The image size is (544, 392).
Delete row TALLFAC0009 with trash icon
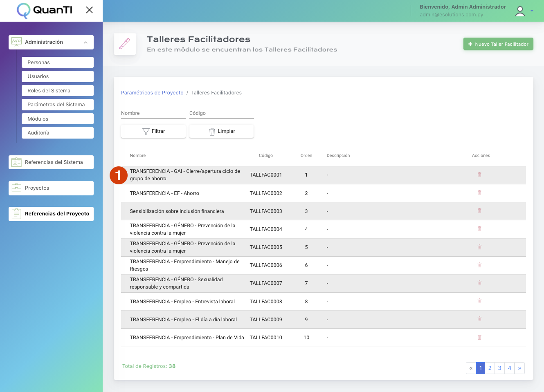[x=479, y=319]
